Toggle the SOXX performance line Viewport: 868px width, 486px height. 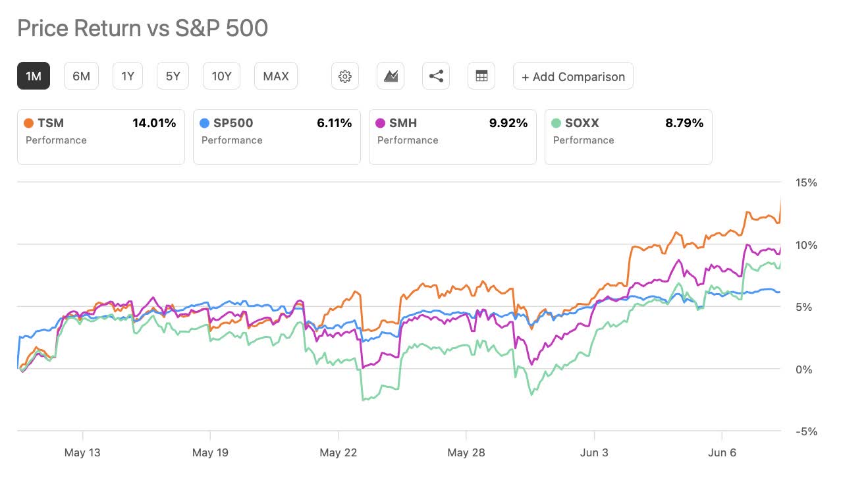[x=628, y=136]
